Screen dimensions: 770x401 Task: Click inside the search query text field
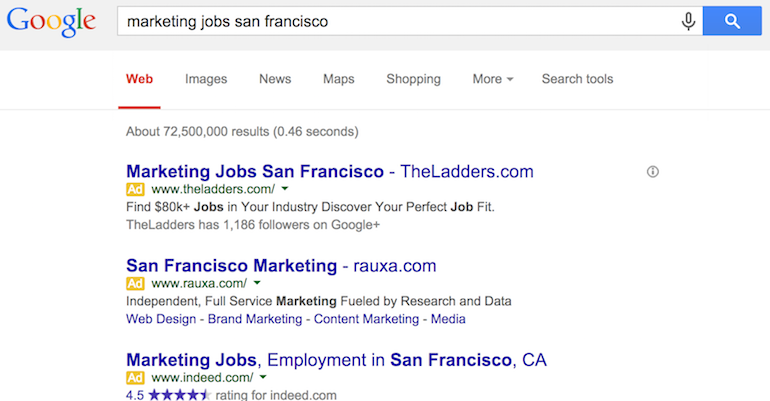point(400,21)
